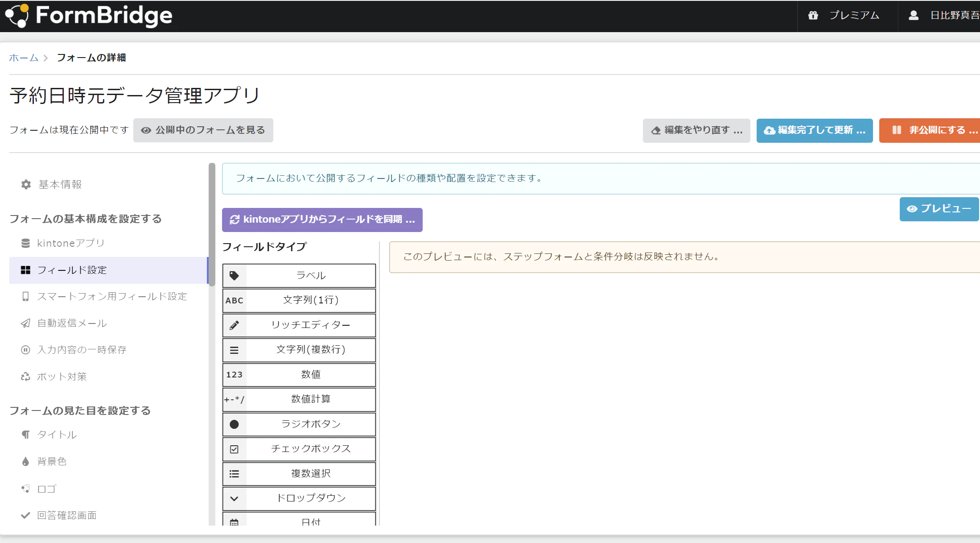Click the FormBridge logo
980x543 pixels.
coord(89,16)
